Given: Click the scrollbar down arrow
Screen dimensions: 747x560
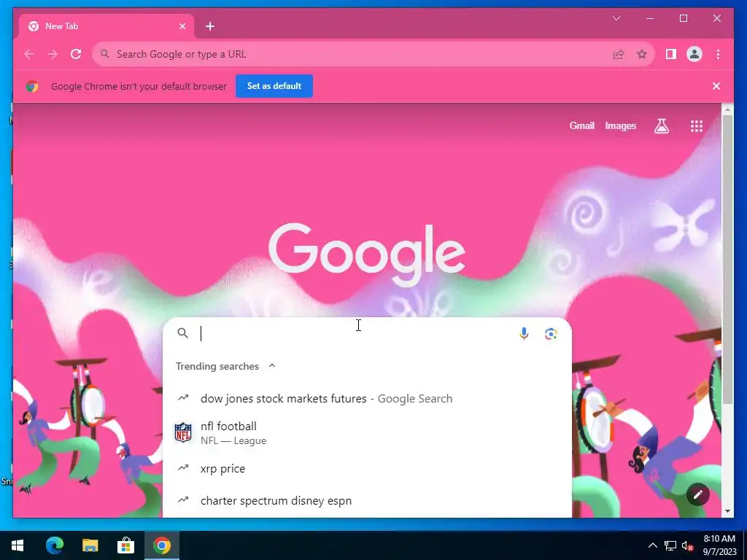Looking at the screenshot, I should 727,511.
